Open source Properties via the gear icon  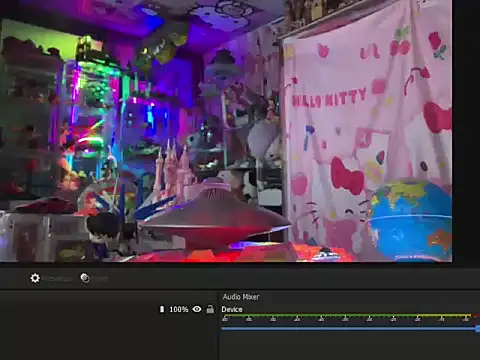click(x=35, y=278)
